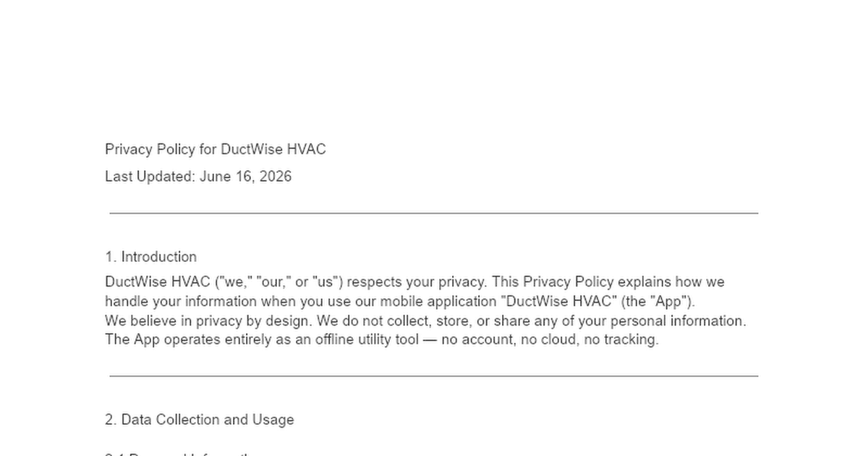Select the "1. Introduction" heading

[x=150, y=257]
